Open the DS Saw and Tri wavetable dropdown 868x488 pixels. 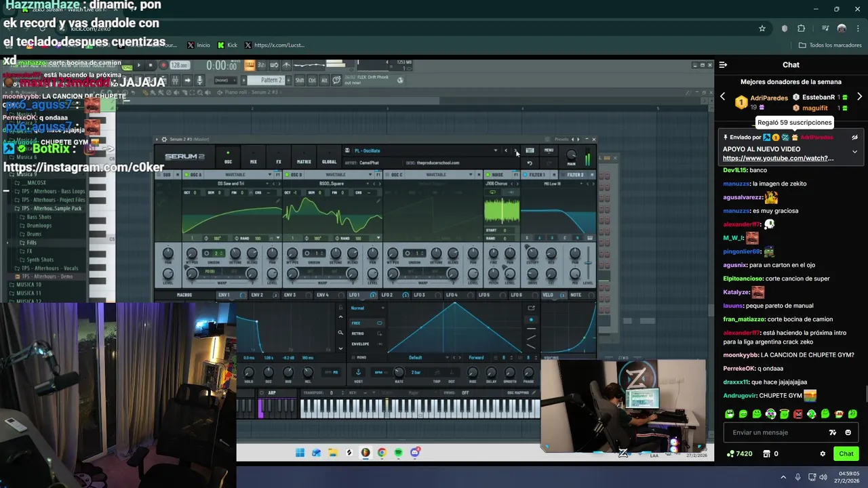[231, 183]
